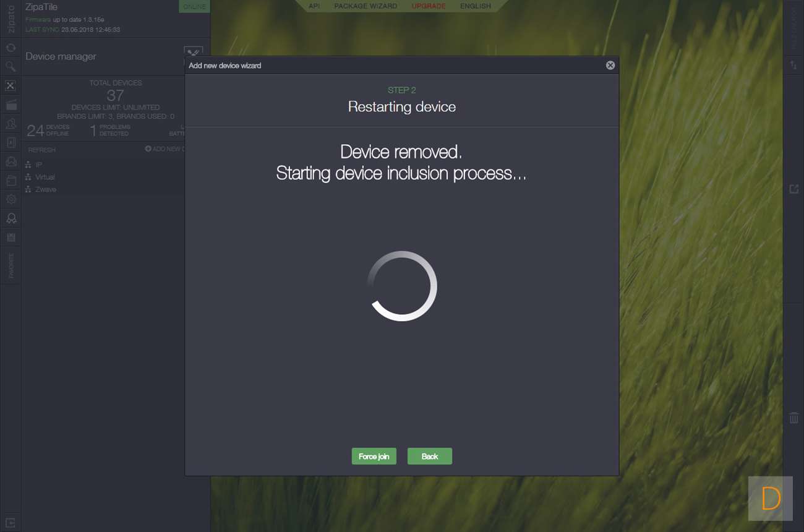Click the 24 devices offline counter

pyautogui.click(x=48, y=130)
